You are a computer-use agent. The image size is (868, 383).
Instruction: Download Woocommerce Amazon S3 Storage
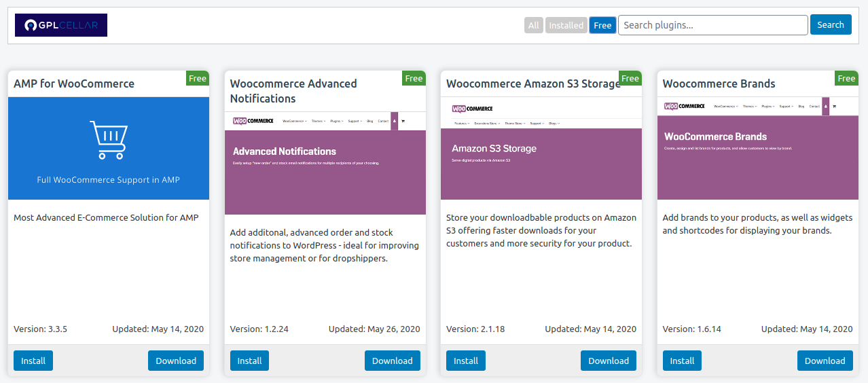609,361
